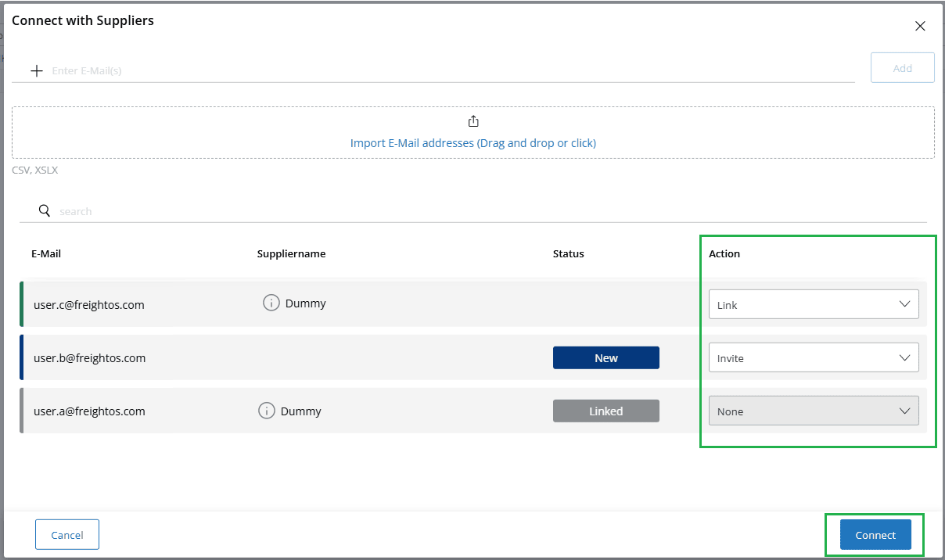The height and width of the screenshot is (560, 945).
Task: Click the Add button
Action: [x=903, y=68]
